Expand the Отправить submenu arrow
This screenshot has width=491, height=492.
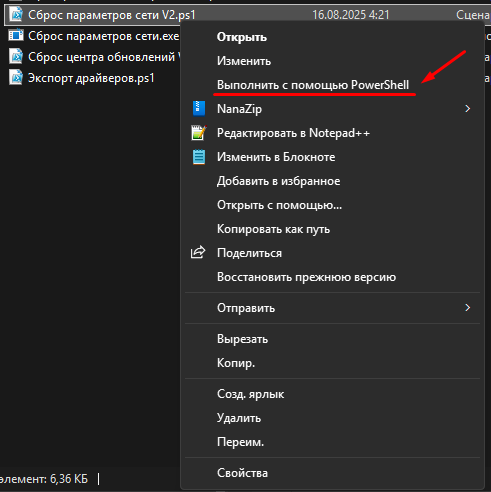coord(468,308)
